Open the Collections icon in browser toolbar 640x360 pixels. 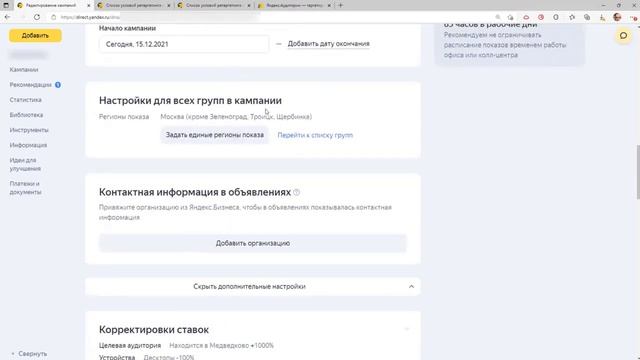coord(587,17)
